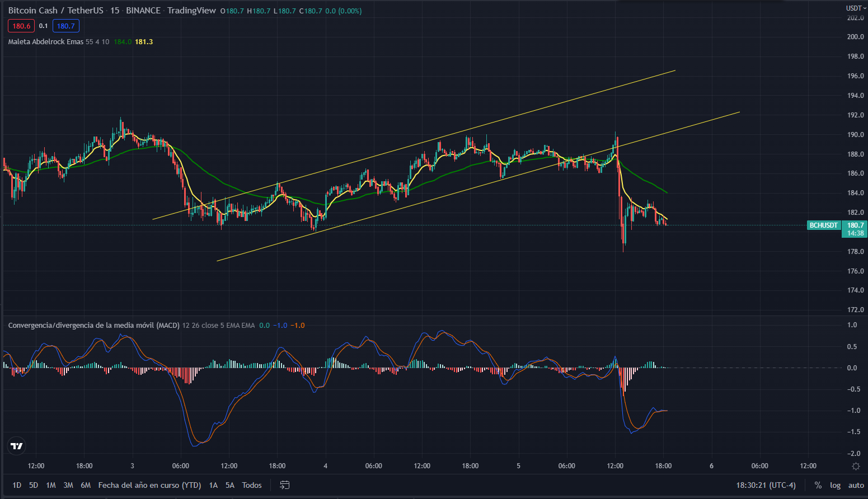Click the red 180.6 sell price button
The image size is (868, 499).
(x=21, y=26)
